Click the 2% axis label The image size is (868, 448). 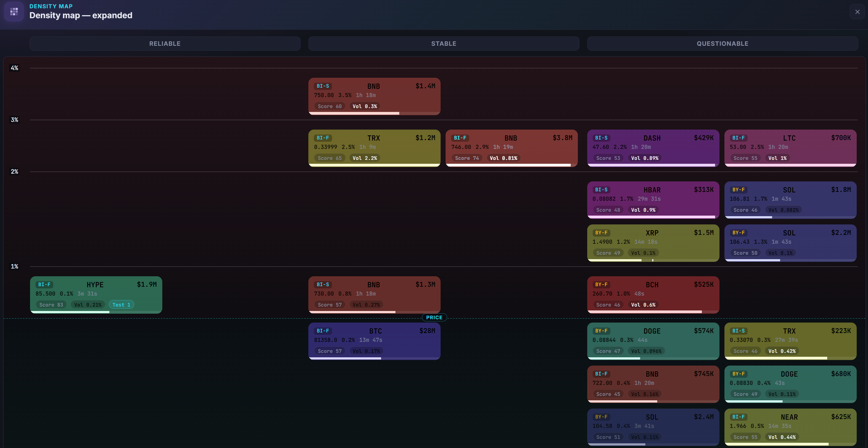pos(15,171)
